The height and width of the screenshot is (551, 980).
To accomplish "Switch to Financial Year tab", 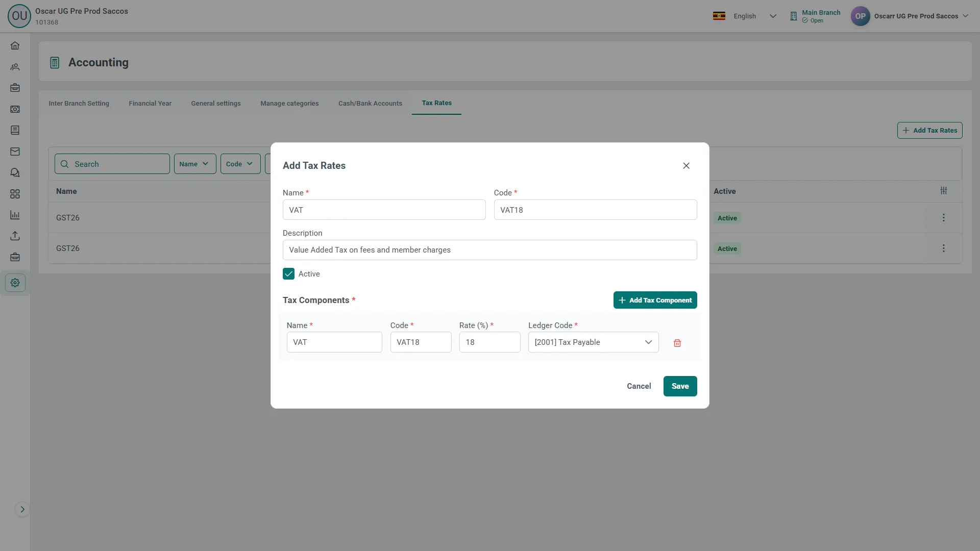I will 150,104.
